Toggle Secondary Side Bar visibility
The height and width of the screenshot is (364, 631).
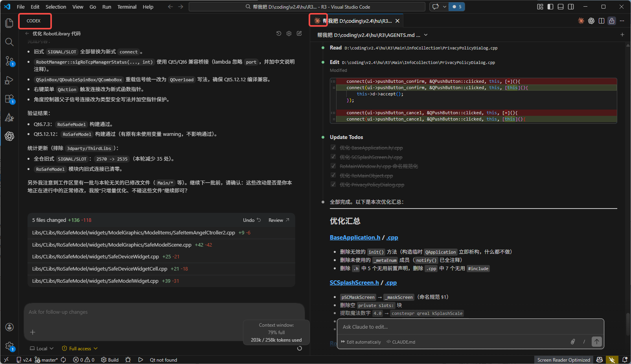point(570,7)
